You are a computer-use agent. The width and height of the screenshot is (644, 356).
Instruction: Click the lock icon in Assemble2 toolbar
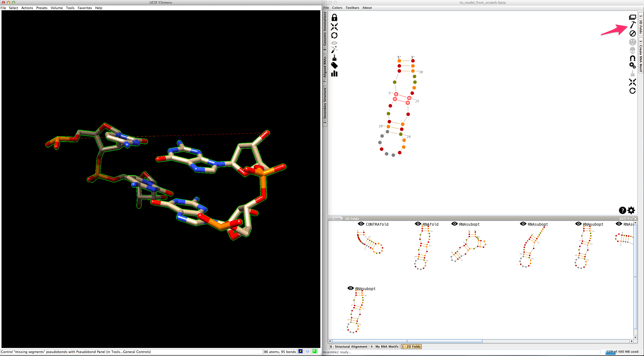pyautogui.click(x=334, y=18)
